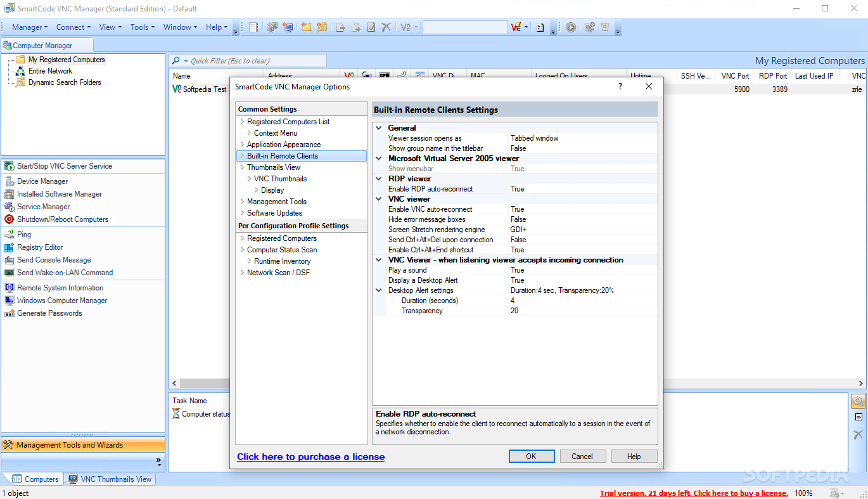
Task: Expand Computer Status Scan tree node
Action: 242,250
